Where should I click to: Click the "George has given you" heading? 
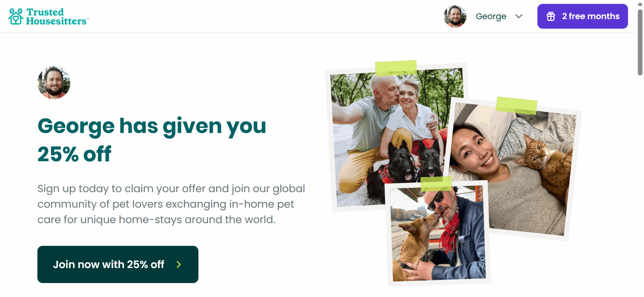coord(152,126)
